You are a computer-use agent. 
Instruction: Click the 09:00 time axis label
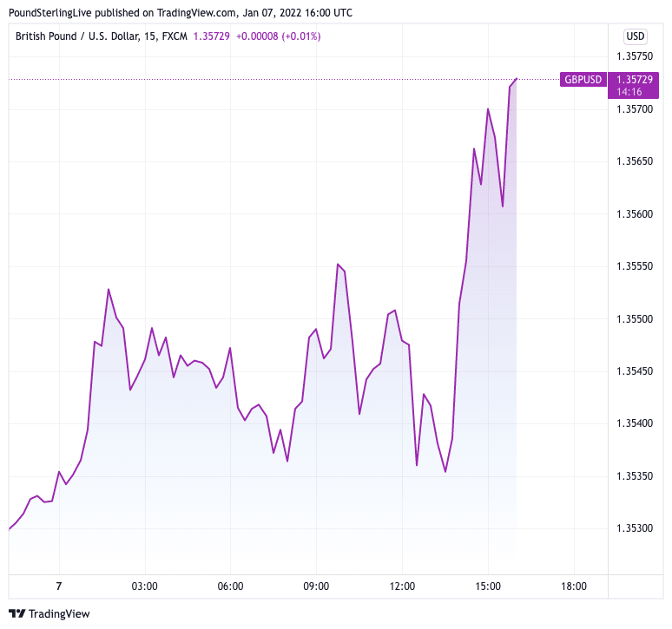[316, 586]
